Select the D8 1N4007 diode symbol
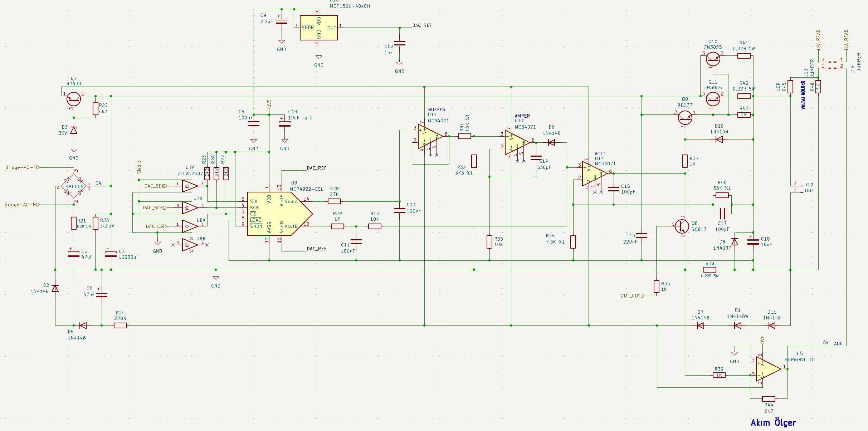868x431 pixels. click(x=735, y=242)
